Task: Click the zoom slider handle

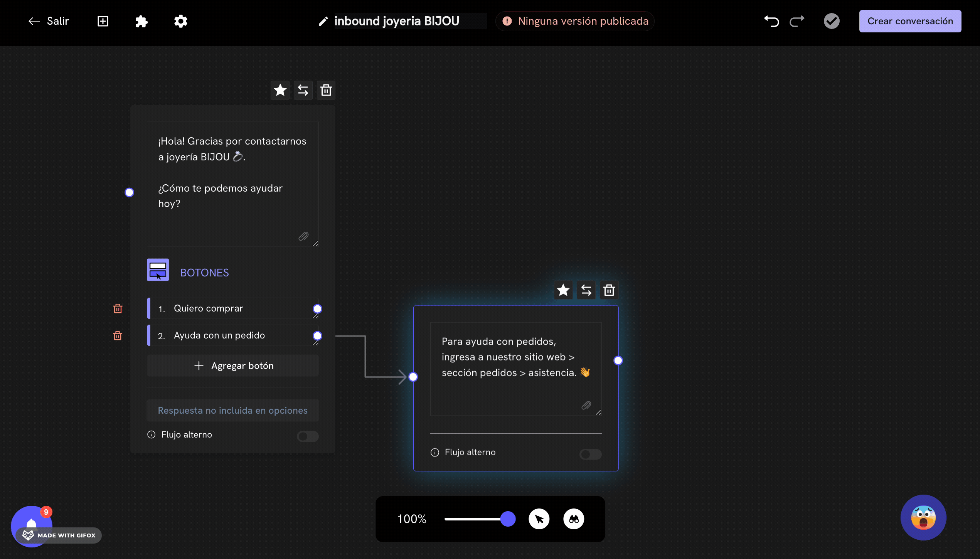Action: (508, 519)
